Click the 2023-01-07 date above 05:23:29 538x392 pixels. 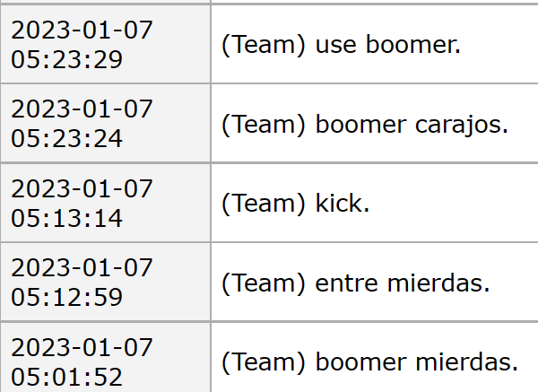click(x=82, y=30)
